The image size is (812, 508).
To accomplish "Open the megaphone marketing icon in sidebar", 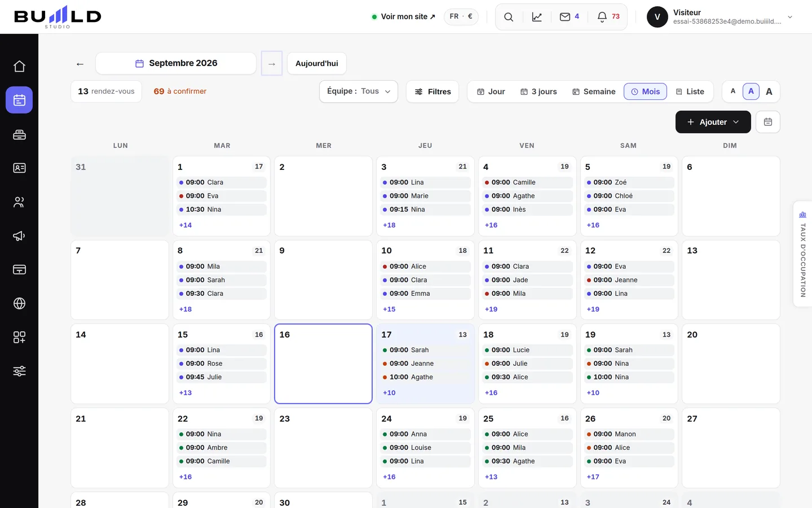I will click(19, 235).
